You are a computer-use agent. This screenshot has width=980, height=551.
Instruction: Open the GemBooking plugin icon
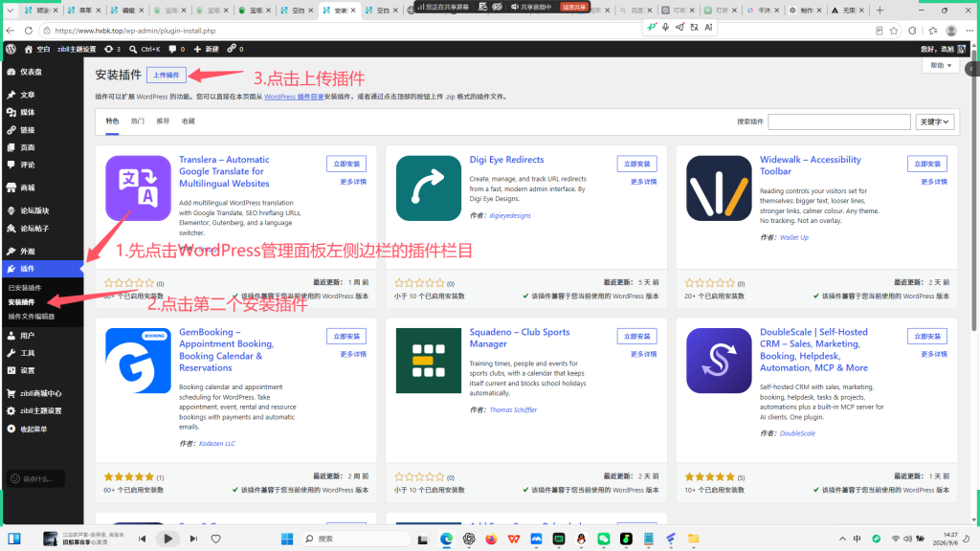coord(138,361)
